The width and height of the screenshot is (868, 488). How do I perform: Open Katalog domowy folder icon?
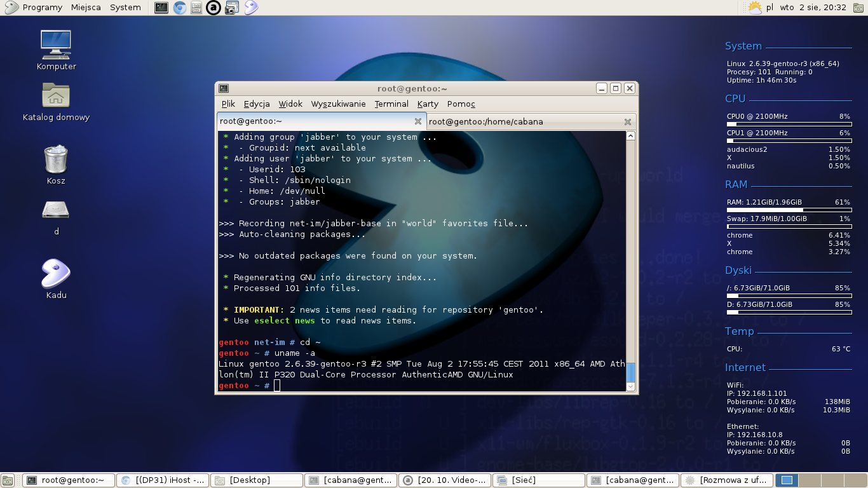pos(56,102)
